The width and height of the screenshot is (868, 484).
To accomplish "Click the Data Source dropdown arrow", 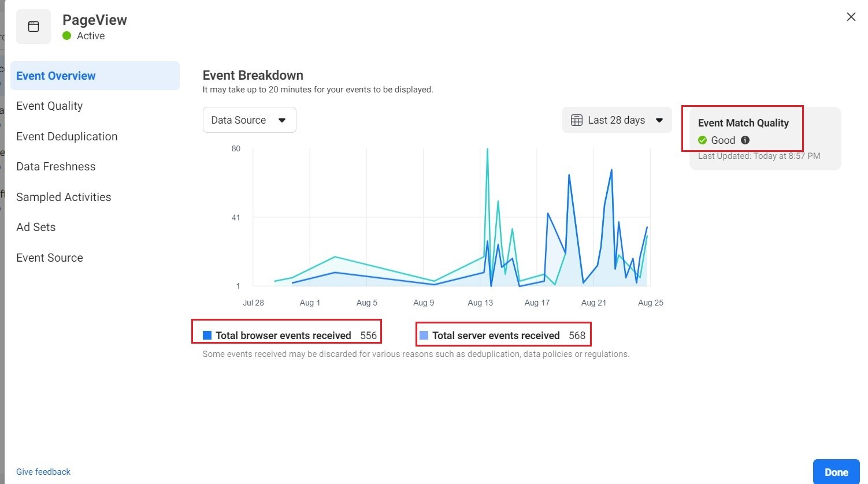I will 282,120.
